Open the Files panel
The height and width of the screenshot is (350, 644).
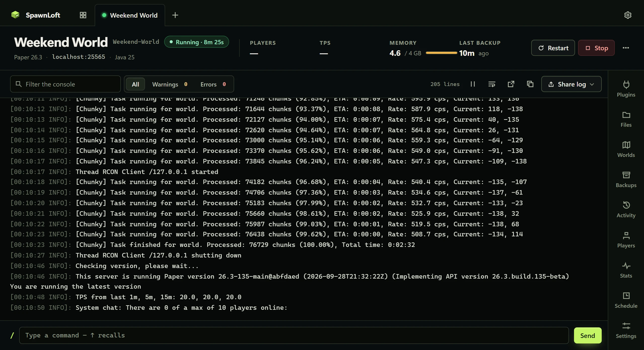click(x=626, y=119)
